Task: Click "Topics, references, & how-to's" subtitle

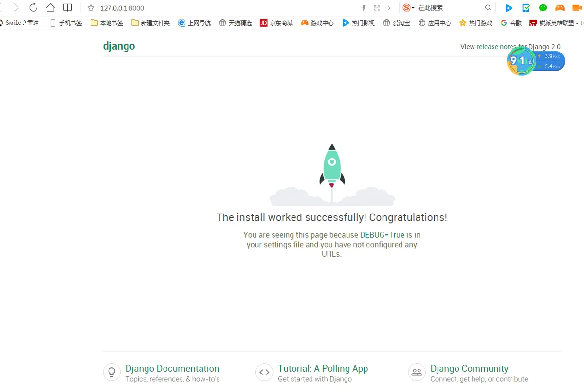Action: pos(173,379)
